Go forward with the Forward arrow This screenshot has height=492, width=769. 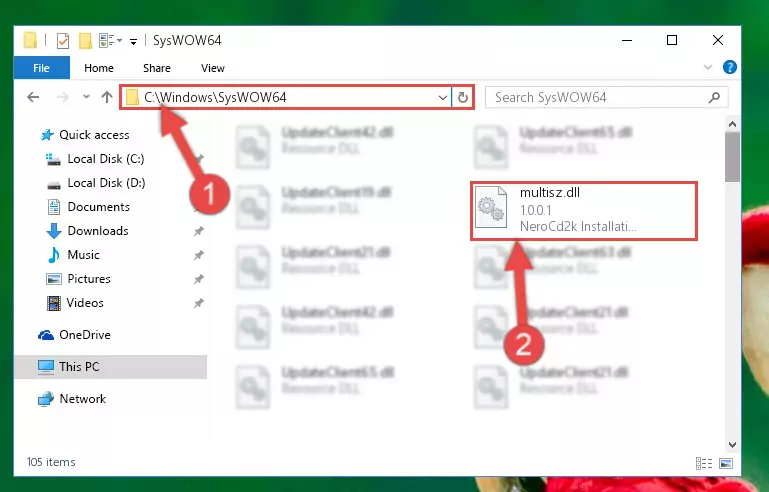point(62,97)
